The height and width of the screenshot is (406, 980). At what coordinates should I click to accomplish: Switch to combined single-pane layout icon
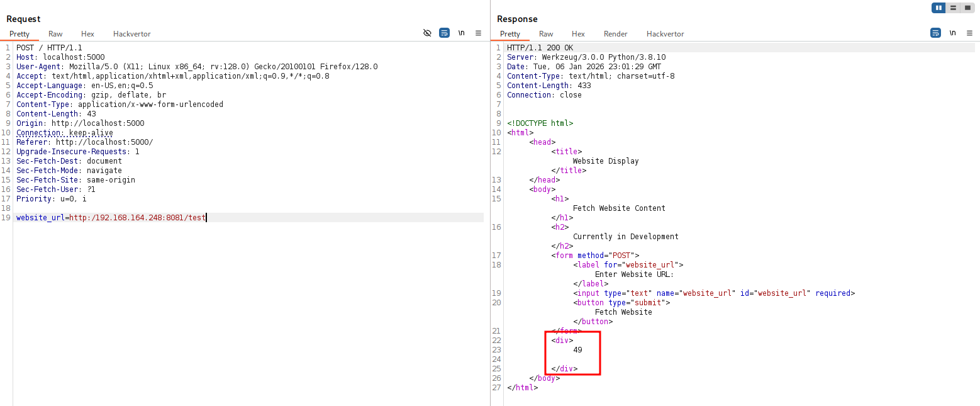pos(967,8)
